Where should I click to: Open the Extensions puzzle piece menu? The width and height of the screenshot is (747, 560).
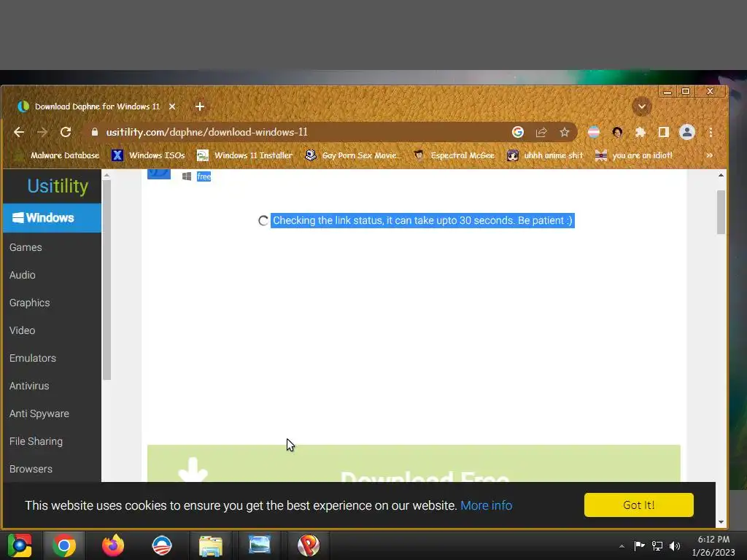coord(640,133)
